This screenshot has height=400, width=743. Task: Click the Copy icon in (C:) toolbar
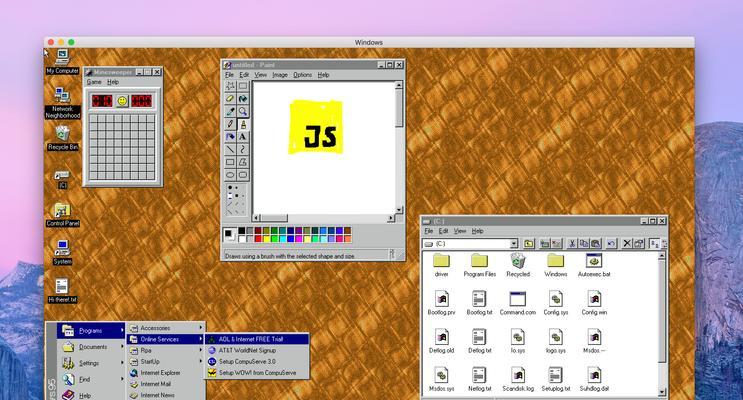click(x=584, y=244)
